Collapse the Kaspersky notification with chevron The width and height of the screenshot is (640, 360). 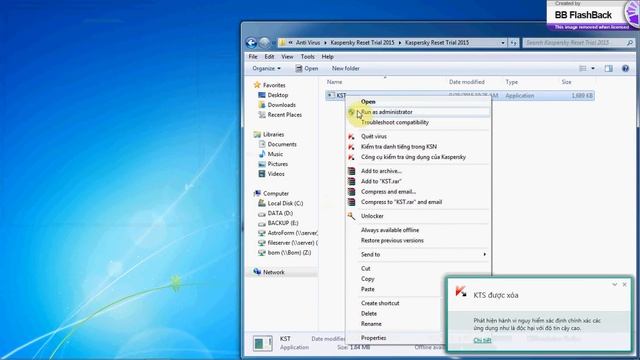click(x=615, y=284)
